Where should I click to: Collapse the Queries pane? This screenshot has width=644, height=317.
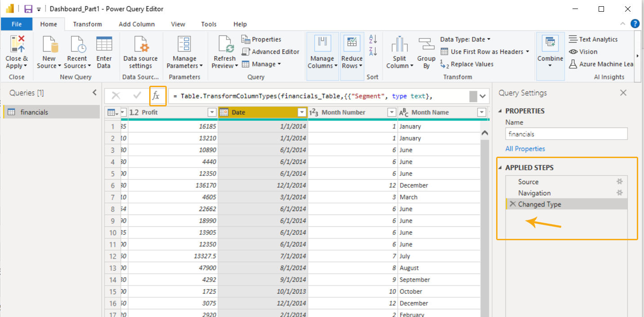[x=94, y=92]
